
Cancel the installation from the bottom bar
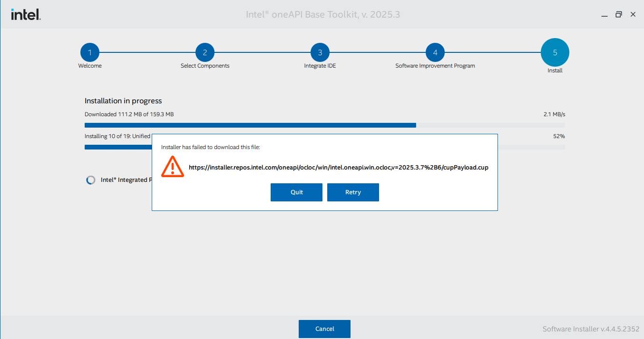click(324, 329)
